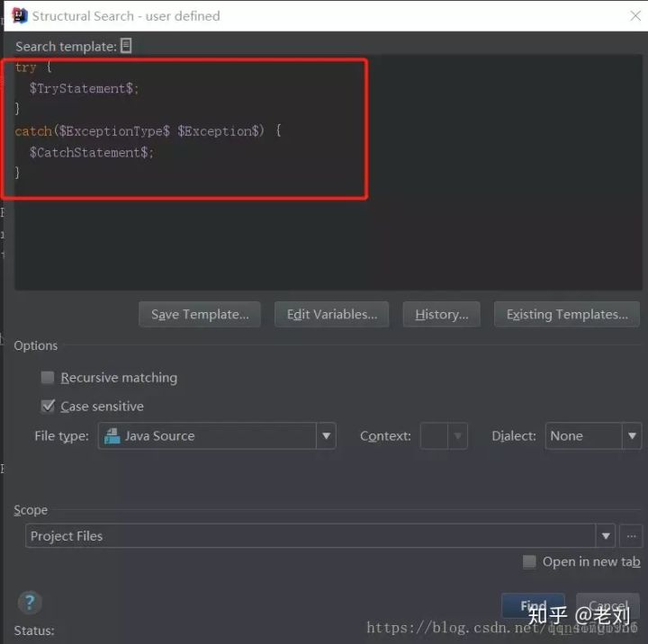Screen dimensions: 648x644
Task: Click the Search template label
Action: coord(66,46)
